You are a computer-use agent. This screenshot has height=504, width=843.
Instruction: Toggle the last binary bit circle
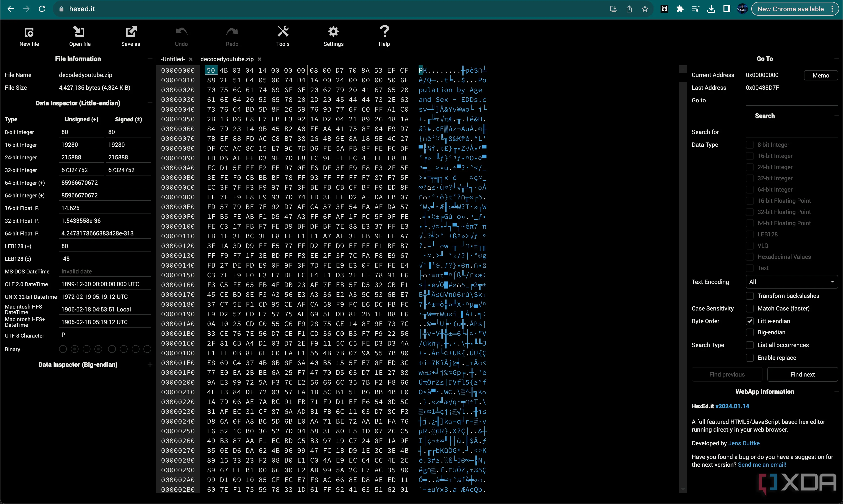coord(147,349)
